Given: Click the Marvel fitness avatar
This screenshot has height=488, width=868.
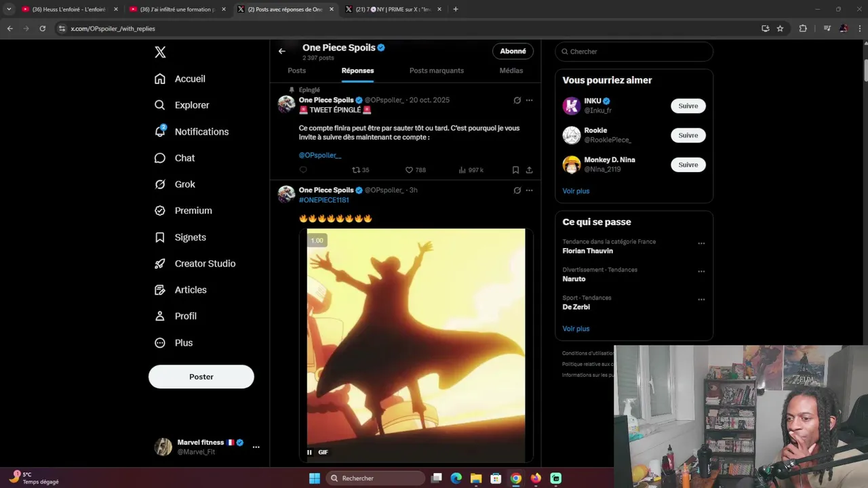Looking at the screenshot, I should coord(163,447).
